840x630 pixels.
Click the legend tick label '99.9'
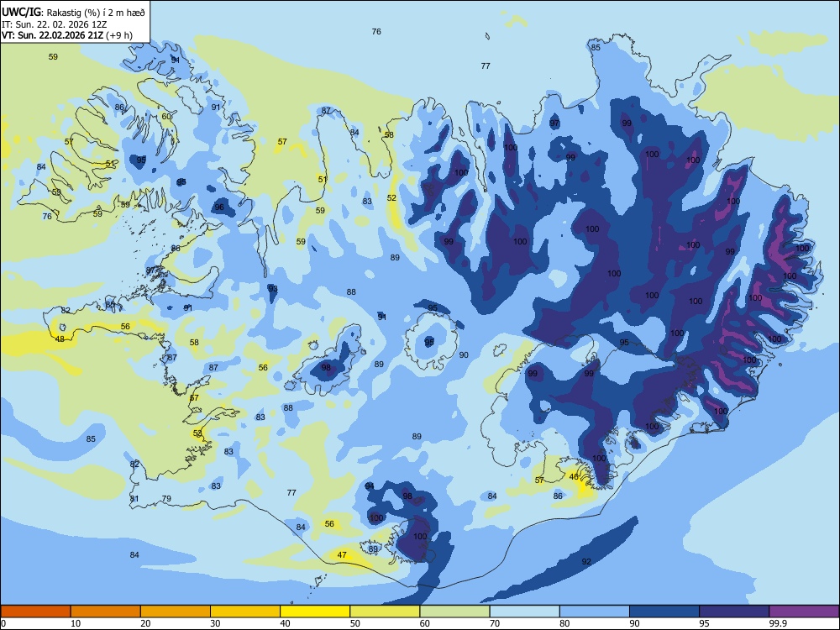point(778,623)
